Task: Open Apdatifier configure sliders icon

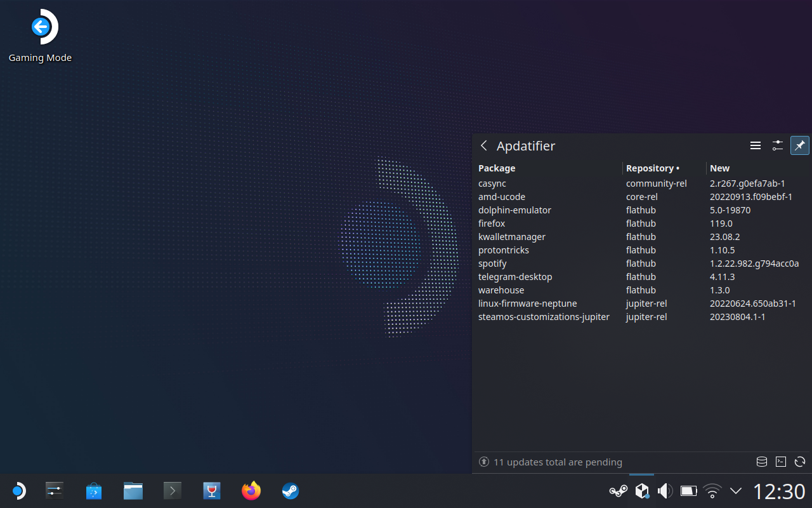Action: [x=778, y=145]
